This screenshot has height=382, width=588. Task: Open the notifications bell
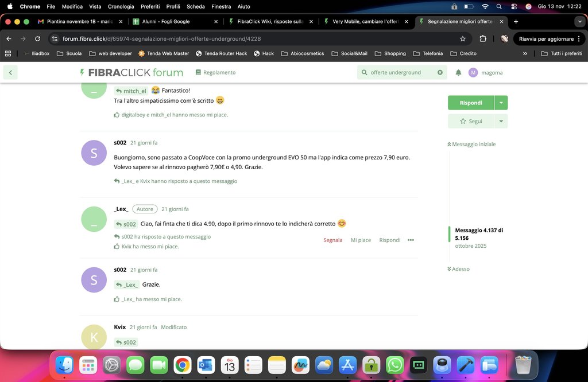(458, 72)
